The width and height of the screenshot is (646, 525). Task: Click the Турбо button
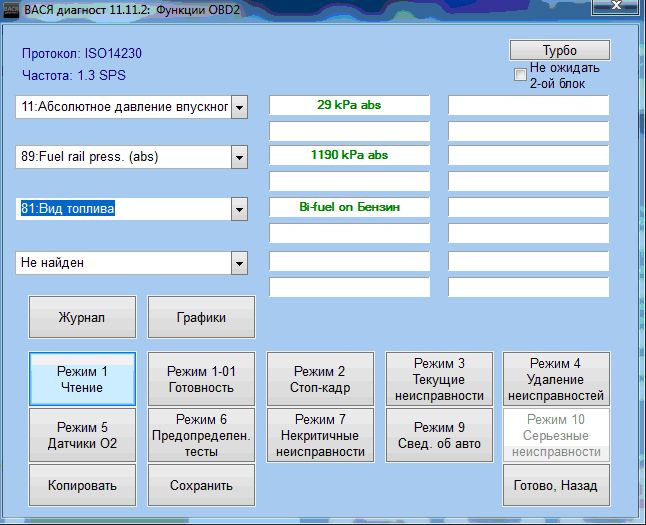pyautogui.click(x=559, y=50)
